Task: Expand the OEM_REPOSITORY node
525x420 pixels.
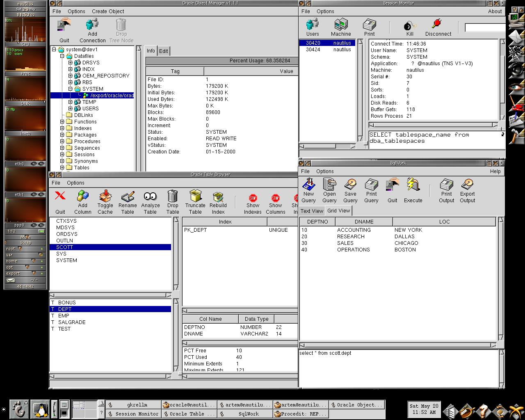Action: [x=70, y=76]
